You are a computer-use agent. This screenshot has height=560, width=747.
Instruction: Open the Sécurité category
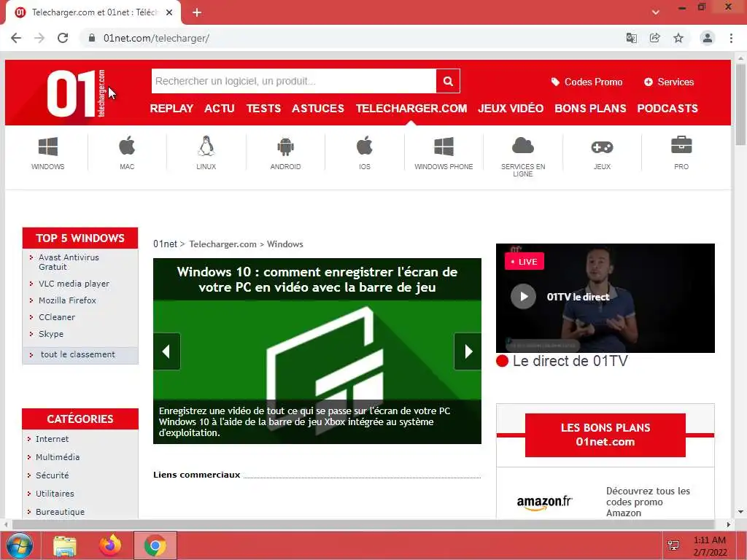pyautogui.click(x=52, y=475)
